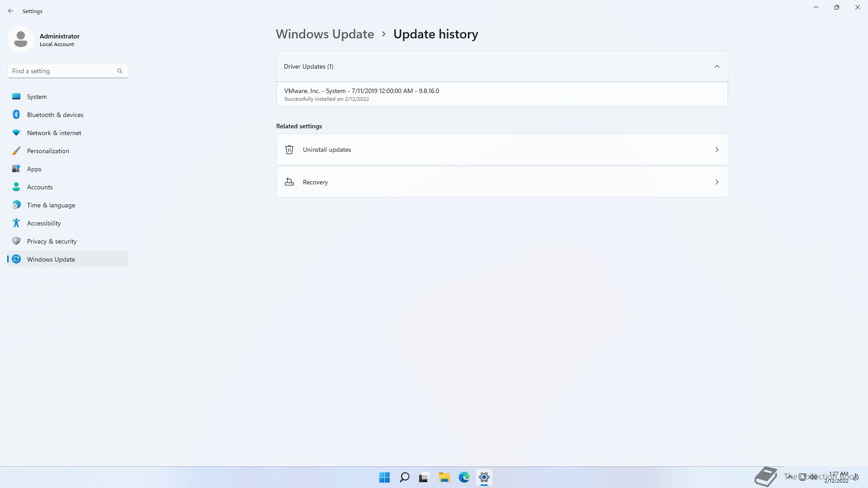Select Windows Update in the sidebar
The height and width of the screenshot is (488, 868).
point(68,259)
